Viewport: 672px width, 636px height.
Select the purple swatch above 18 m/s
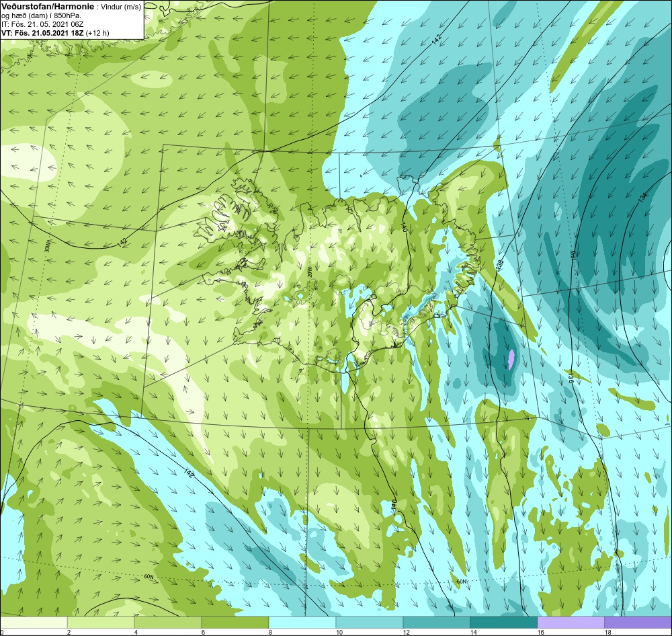pyautogui.click(x=638, y=623)
